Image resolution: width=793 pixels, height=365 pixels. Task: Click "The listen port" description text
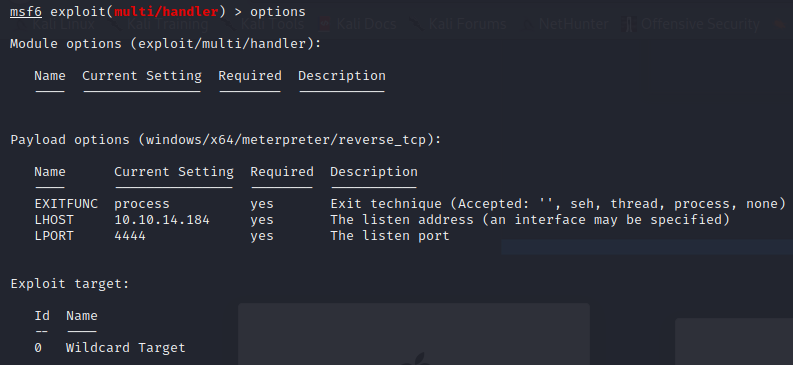coord(390,236)
